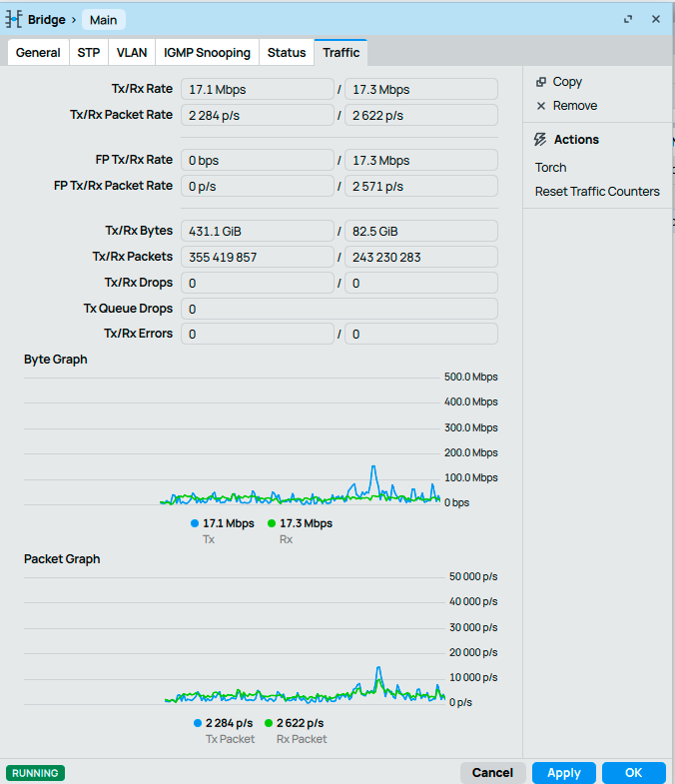Open the STP tab

point(89,53)
